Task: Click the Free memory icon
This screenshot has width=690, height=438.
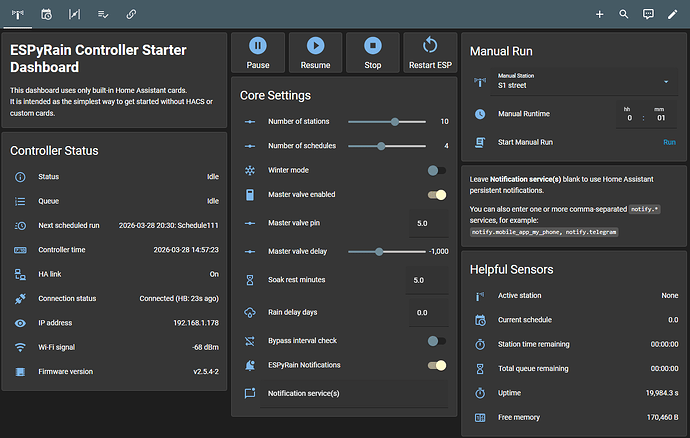Action: tap(480, 417)
